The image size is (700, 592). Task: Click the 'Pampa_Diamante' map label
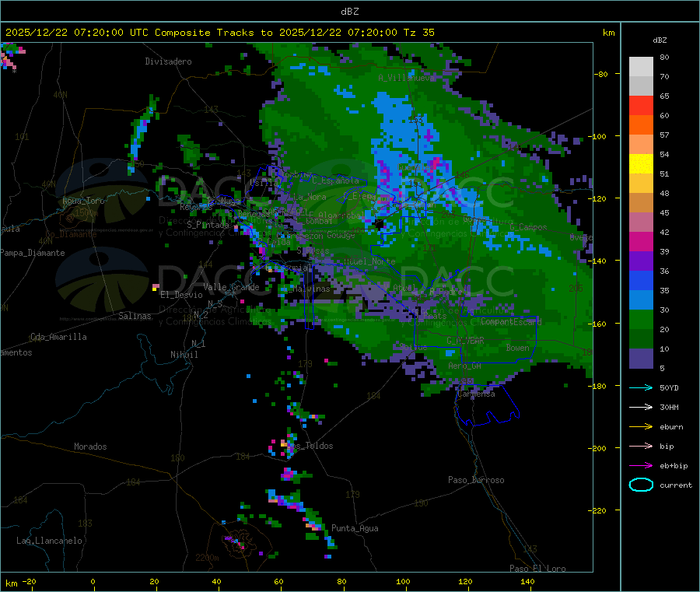pos(33,253)
